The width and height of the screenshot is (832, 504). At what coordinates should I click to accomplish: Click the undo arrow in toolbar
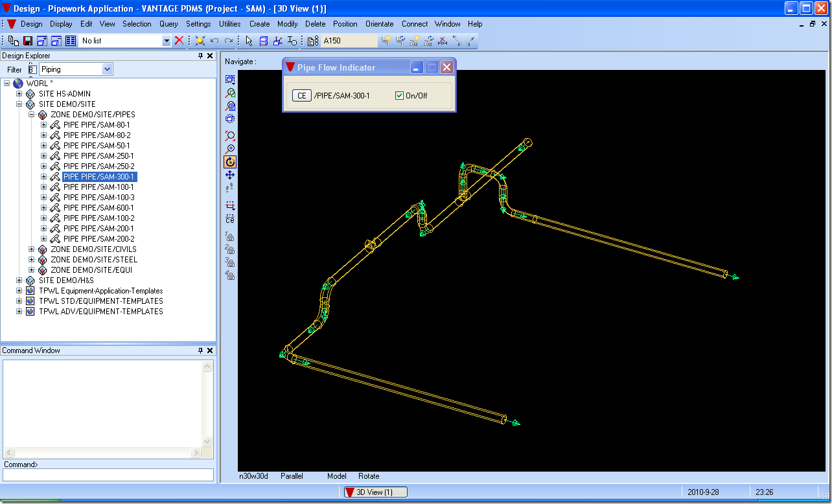coord(214,41)
